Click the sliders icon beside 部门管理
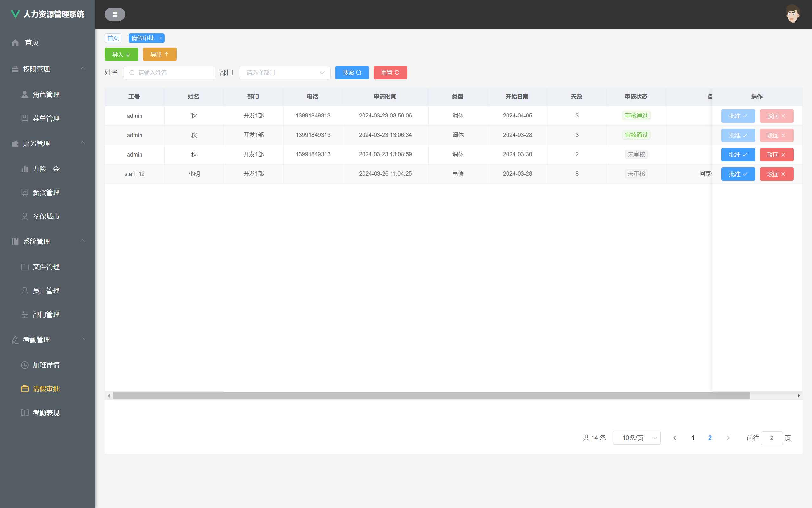The image size is (812, 508). (25, 314)
